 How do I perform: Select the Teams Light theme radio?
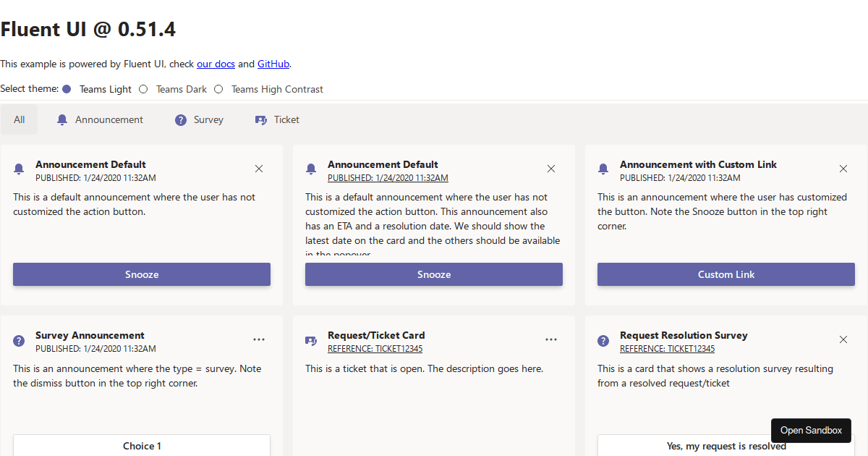pyautogui.click(x=67, y=89)
